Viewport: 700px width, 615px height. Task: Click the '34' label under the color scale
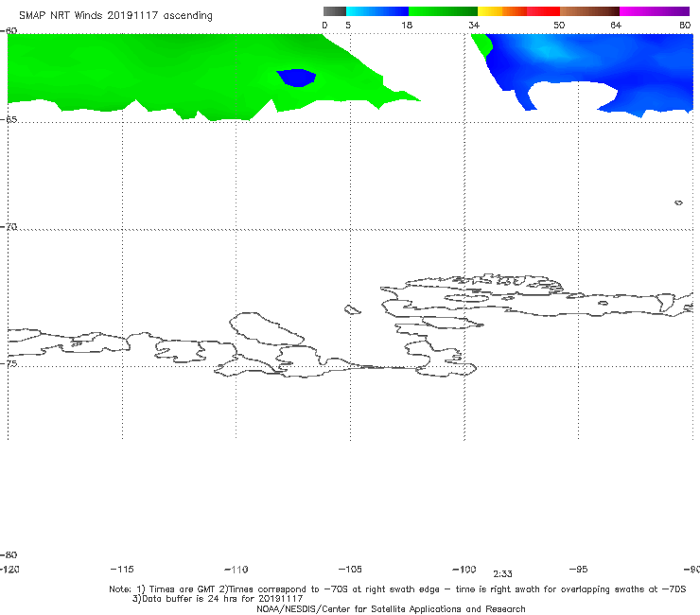tap(474, 25)
